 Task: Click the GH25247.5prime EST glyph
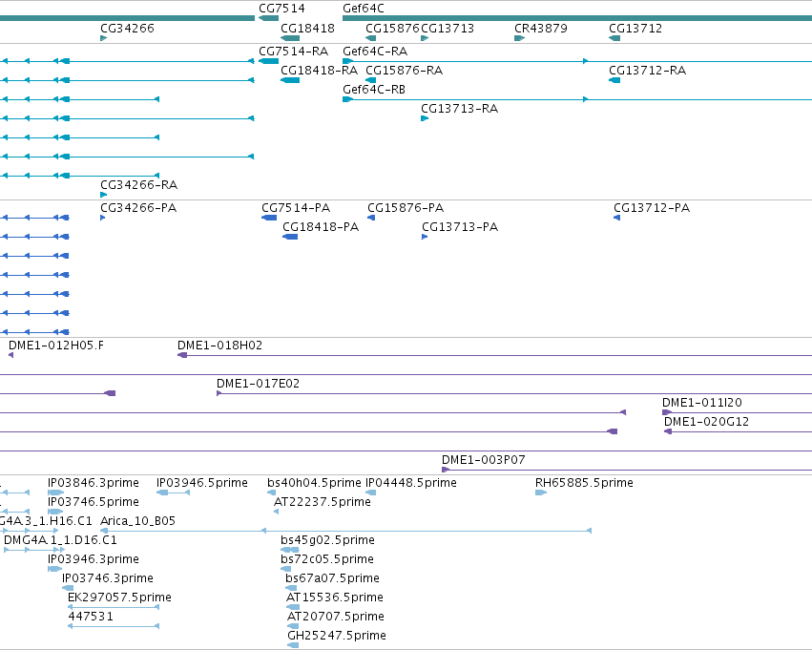tap(293, 645)
